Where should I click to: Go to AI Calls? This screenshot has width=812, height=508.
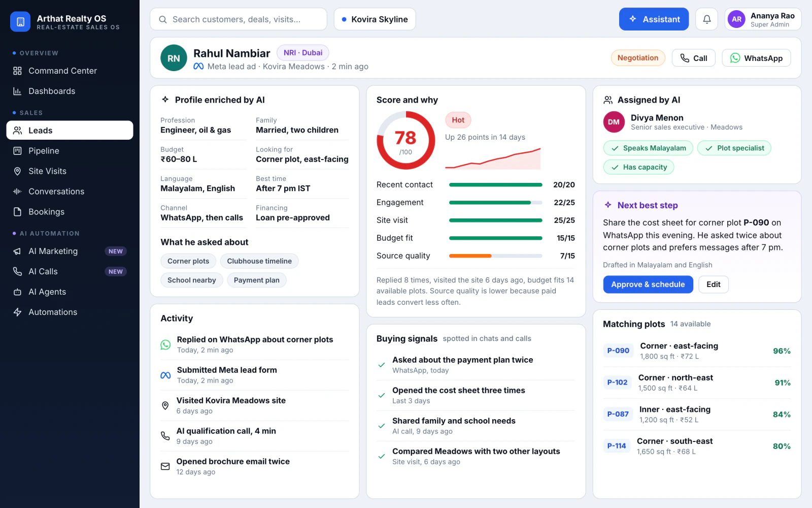tap(70, 271)
